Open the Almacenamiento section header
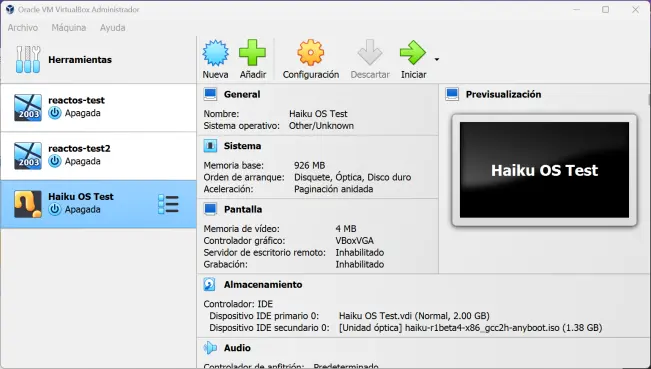The width and height of the screenshot is (651, 369). [263, 284]
